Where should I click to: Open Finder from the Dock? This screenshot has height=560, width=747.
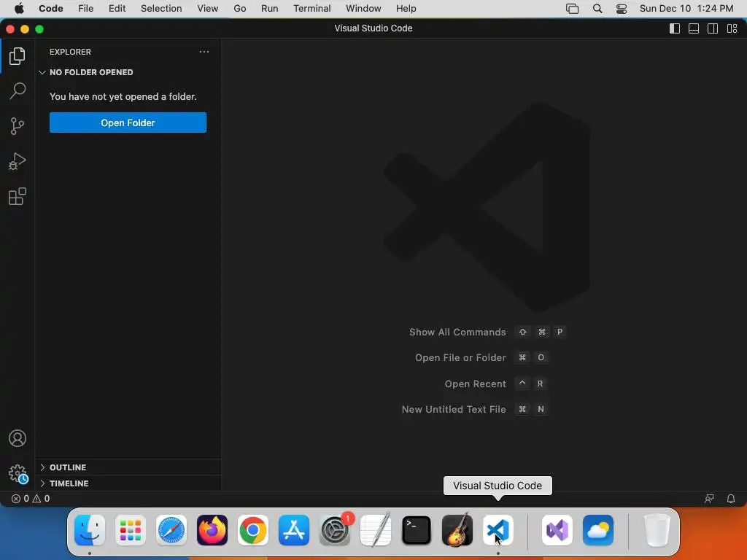point(90,530)
